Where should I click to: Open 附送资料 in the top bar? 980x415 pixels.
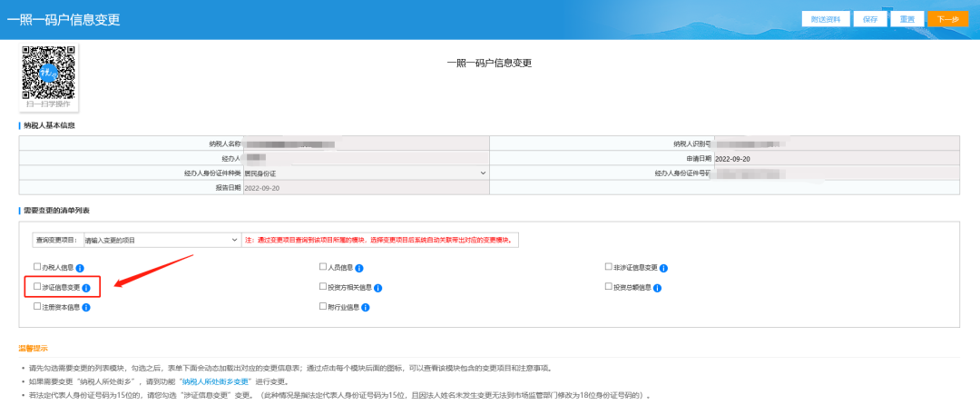click(x=826, y=19)
